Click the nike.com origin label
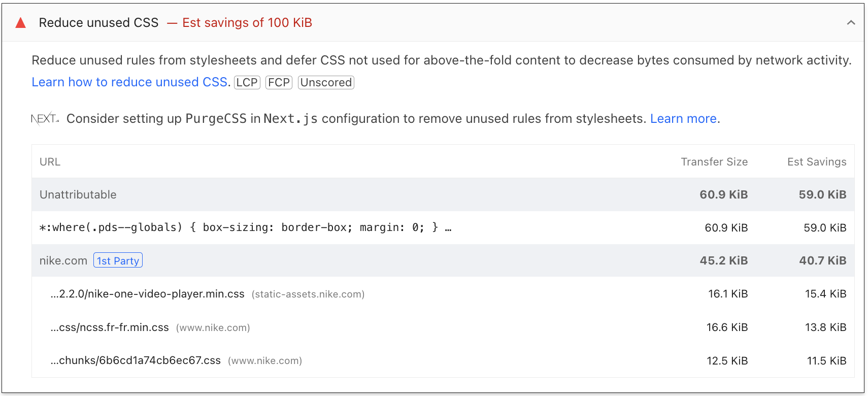Viewport: 868px width, 396px height. pos(63,260)
